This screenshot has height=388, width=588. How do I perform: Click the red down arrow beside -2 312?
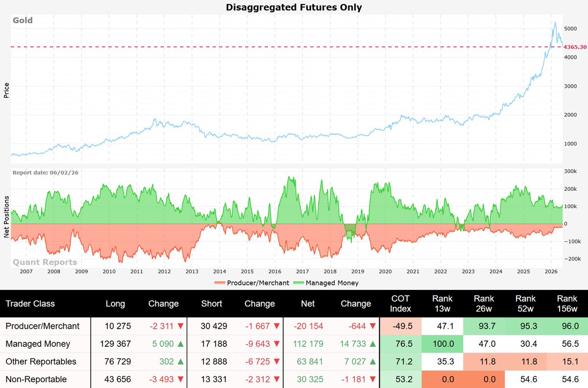coord(277,379)
